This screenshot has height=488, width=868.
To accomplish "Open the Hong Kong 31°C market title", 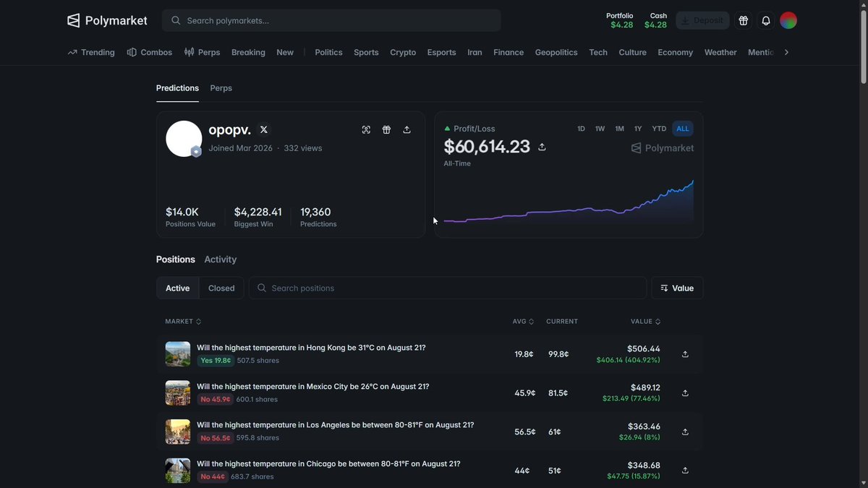I will (311, 348).
